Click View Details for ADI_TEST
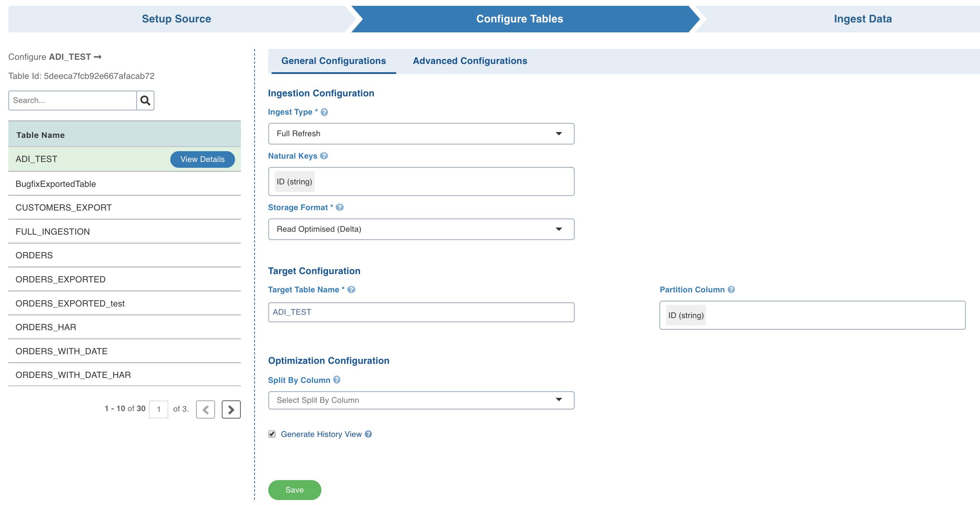Viewport: 980px width, 505px height. 202,159
